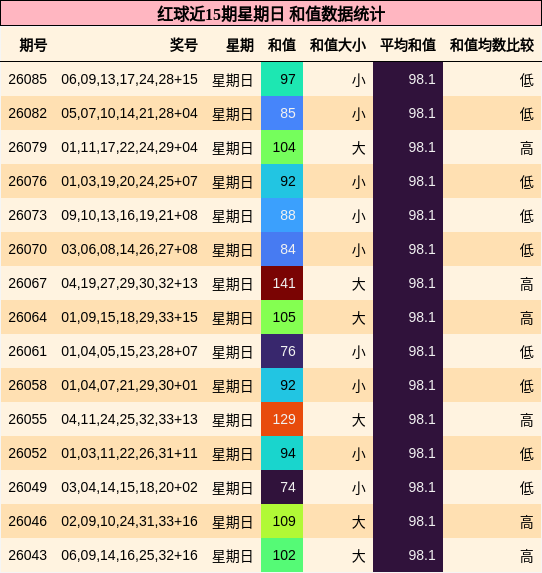Click winning numbers 03,04,14,15,18,20+02
This screenshot has width=542, height=573.
tap(129, 487)
